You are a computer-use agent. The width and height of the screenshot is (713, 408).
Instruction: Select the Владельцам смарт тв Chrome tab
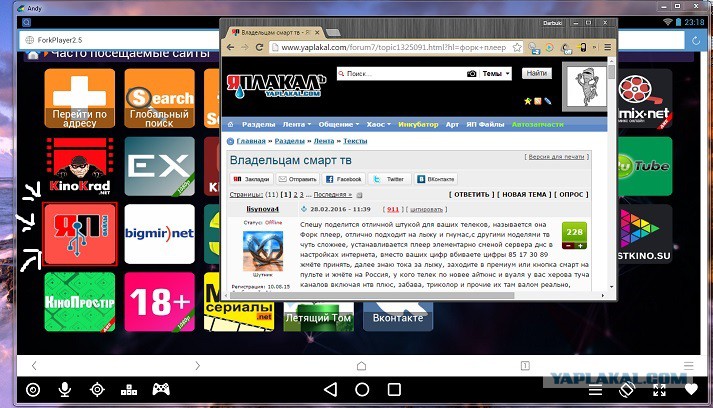(276, 33)
